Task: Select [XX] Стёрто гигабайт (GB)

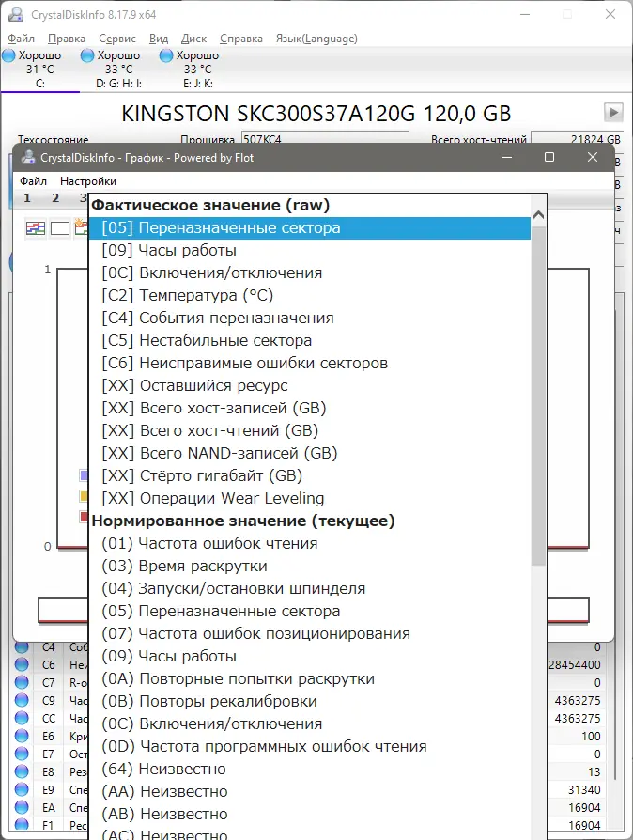Action: point(310,475)
